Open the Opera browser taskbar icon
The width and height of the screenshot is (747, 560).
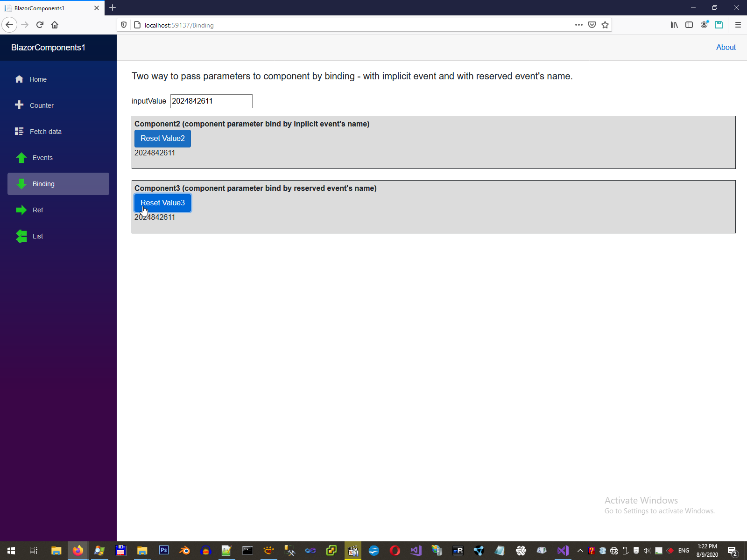point(395,551)
